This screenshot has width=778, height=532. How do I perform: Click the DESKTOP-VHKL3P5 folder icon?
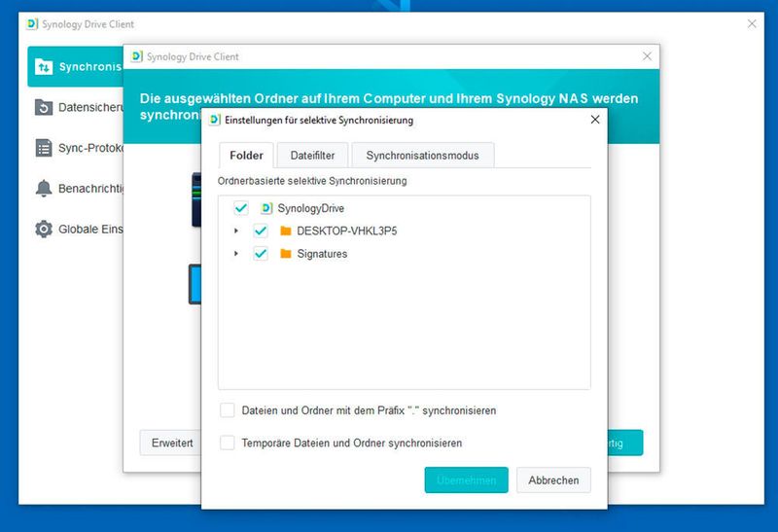(x=285, y=231)
